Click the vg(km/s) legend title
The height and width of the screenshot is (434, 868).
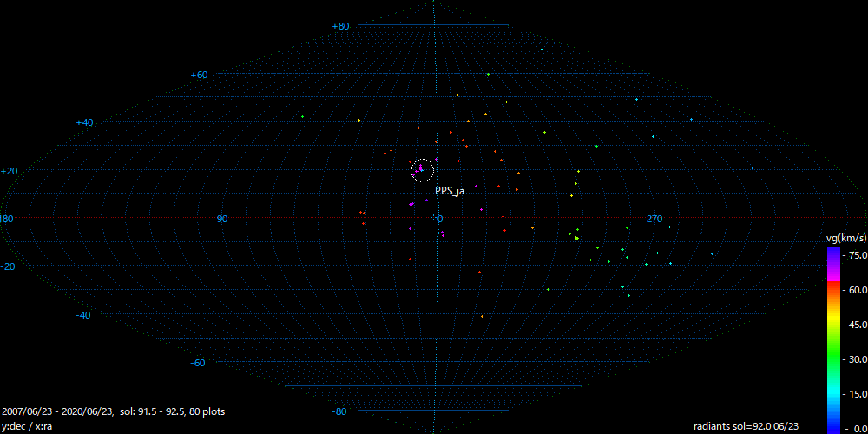point(845,238)
